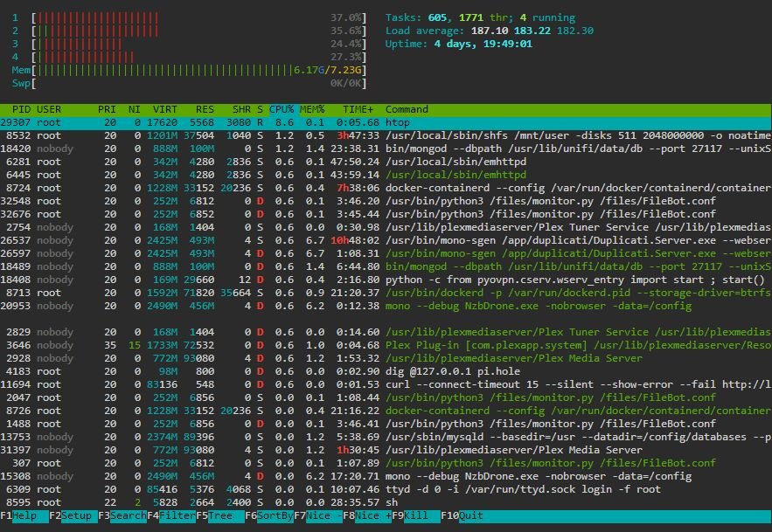Image resolution: width=772 pixels, height=532 pixels.
Task: Activate F3 Search
Action: (122, 515)
